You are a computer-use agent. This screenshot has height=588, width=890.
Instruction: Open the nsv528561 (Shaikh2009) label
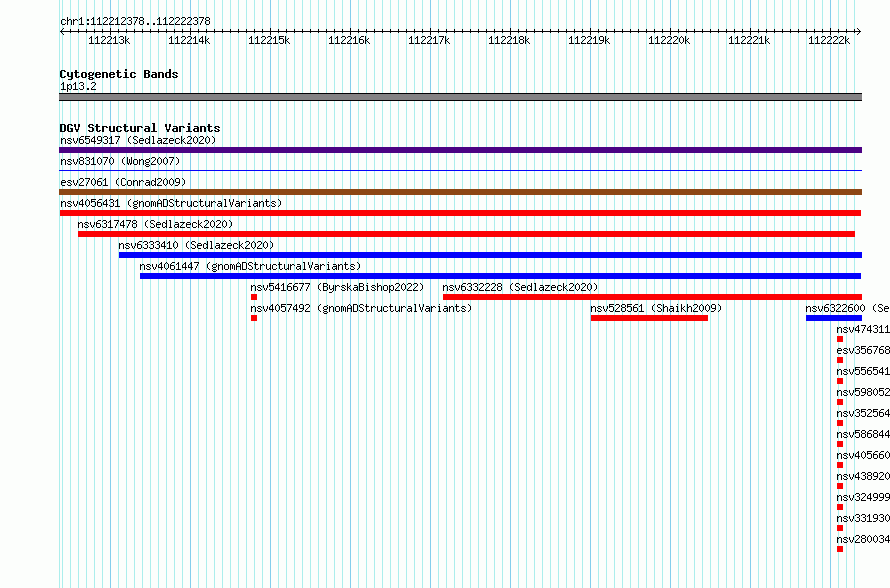pos(656,308)
